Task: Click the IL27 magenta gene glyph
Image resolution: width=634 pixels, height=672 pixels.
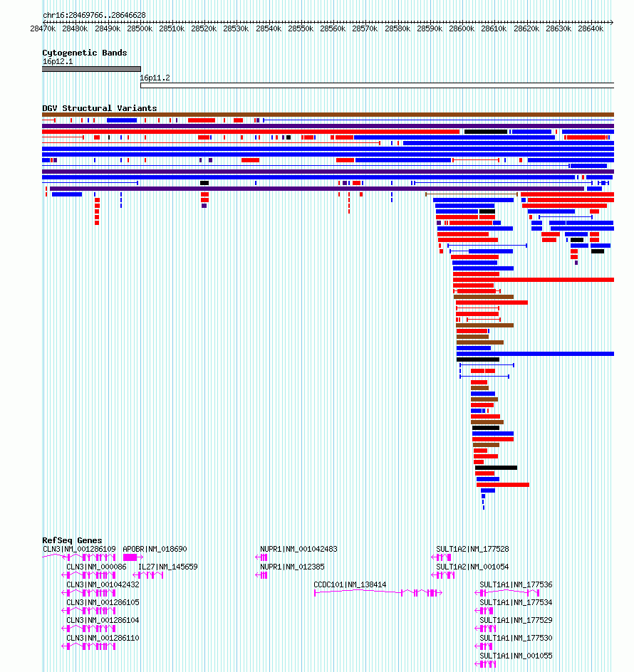Action: [x=148, y=575]
